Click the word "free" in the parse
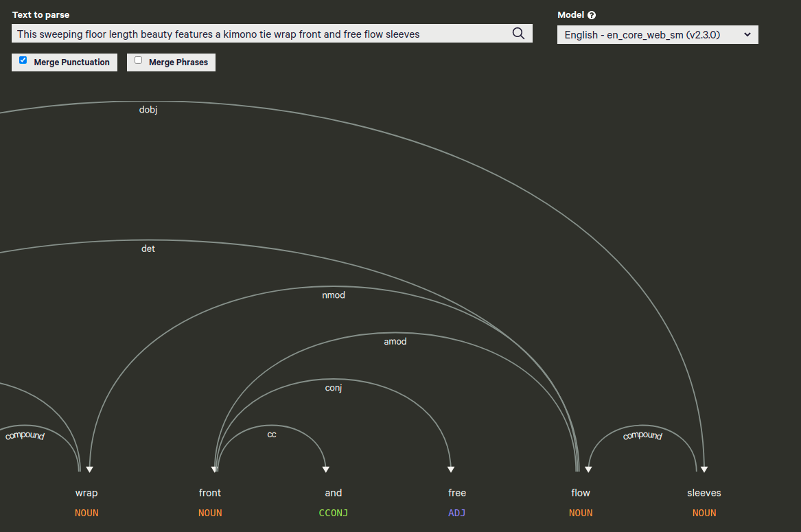 (457, 493)
